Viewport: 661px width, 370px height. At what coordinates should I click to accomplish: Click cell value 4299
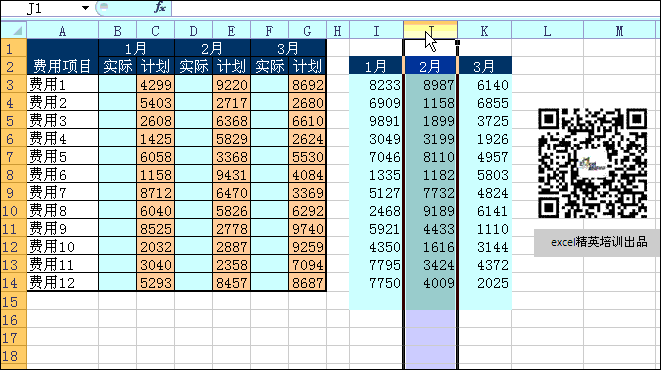(155, 84)
